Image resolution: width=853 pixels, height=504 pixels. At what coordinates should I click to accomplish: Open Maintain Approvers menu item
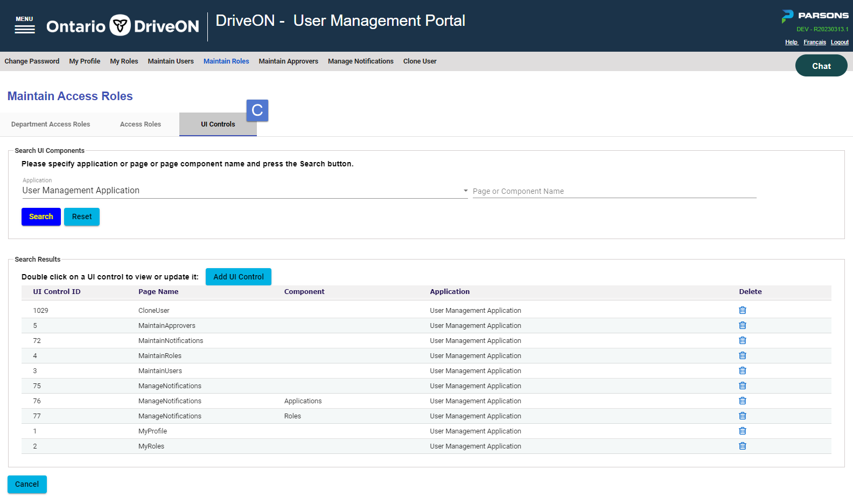coord(288,61)
